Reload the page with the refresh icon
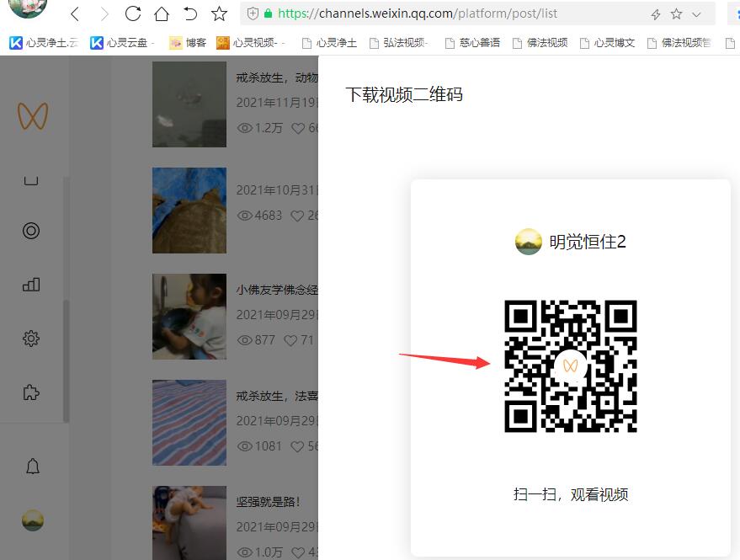The image size is (740, 560). 133,13
